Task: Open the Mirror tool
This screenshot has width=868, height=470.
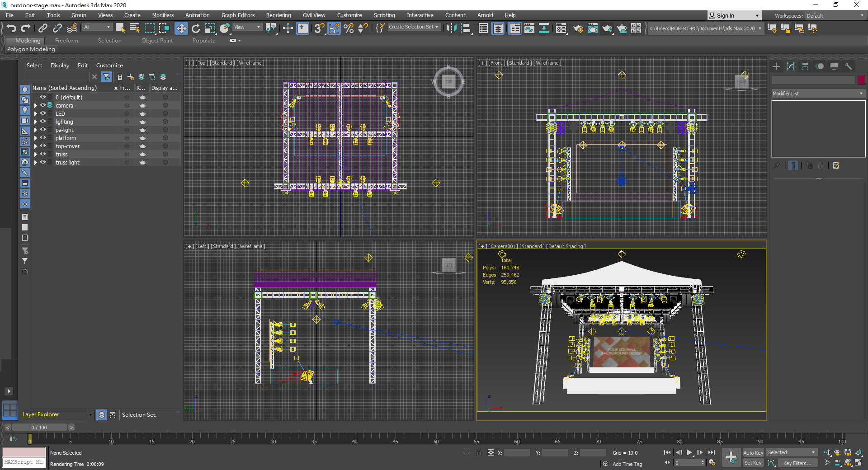Action: pos(451,28)
